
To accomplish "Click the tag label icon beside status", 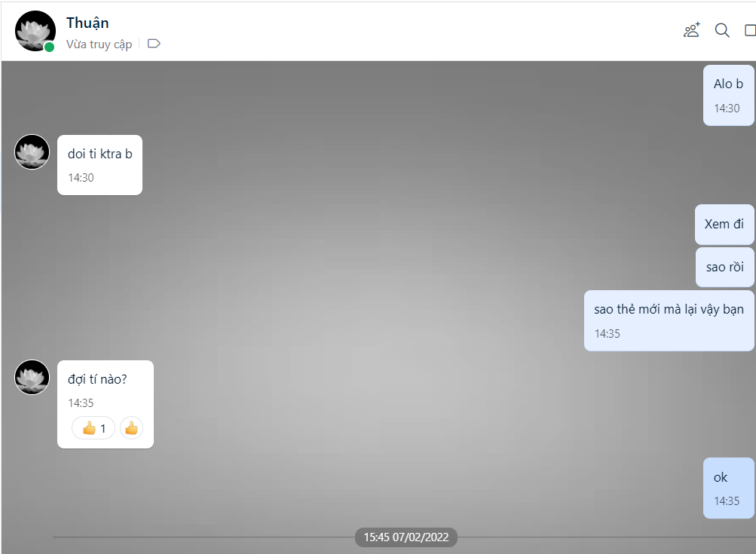I will (154, 44).
